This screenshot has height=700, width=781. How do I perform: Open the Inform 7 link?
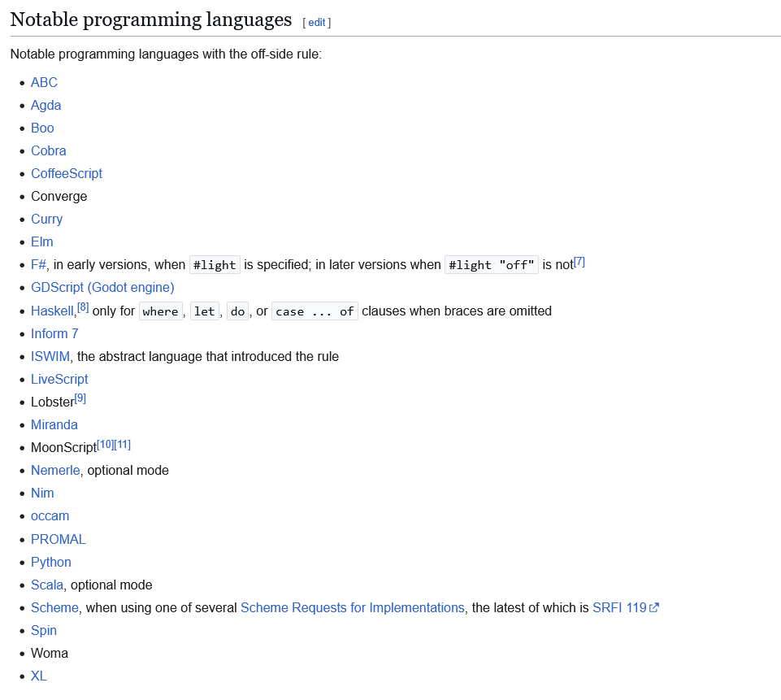54,333
